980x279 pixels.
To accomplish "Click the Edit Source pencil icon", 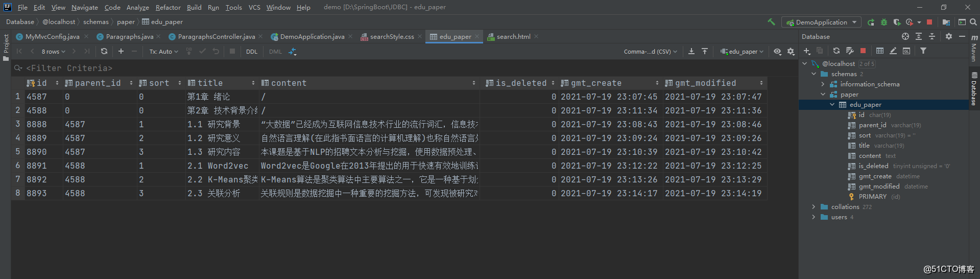I will pos(893,51).
